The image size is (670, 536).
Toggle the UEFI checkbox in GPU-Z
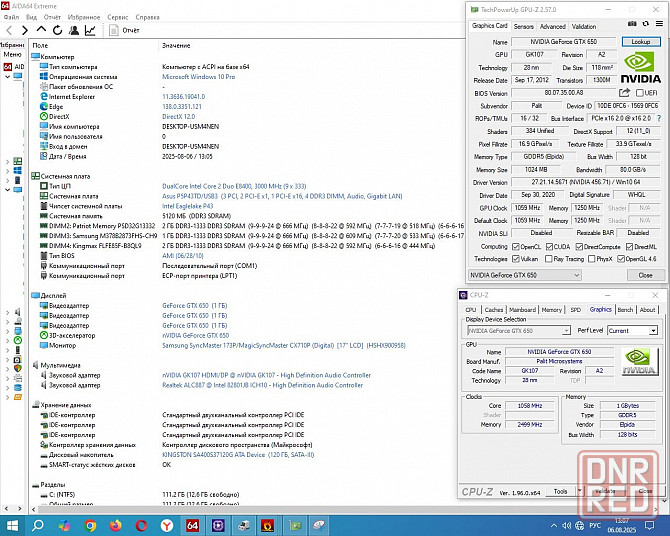(640, 93)
